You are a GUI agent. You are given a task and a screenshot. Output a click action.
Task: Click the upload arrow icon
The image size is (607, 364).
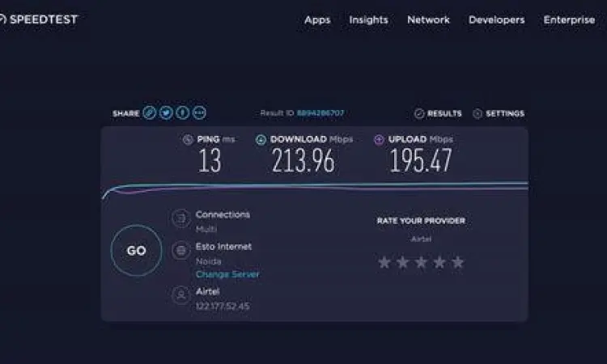coord(379,139)
